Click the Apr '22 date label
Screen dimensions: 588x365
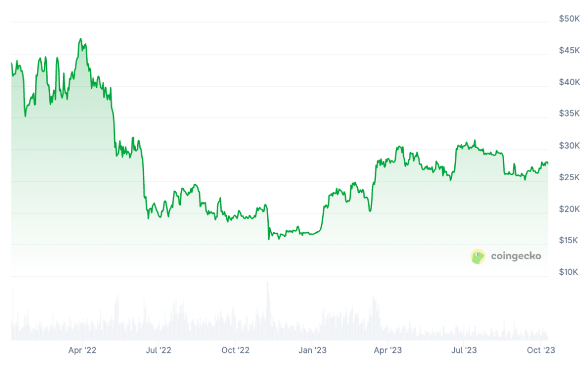pos(82,350)
